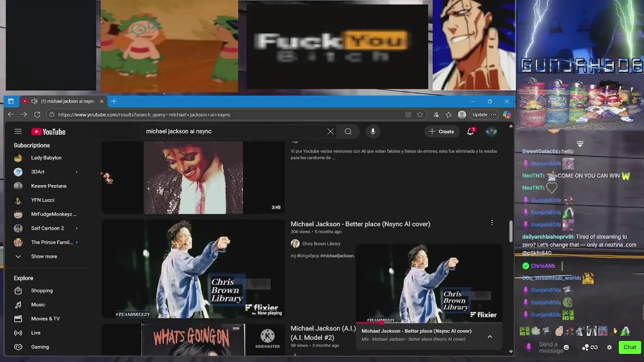Open a new browser tab

[x=114, y=101]
